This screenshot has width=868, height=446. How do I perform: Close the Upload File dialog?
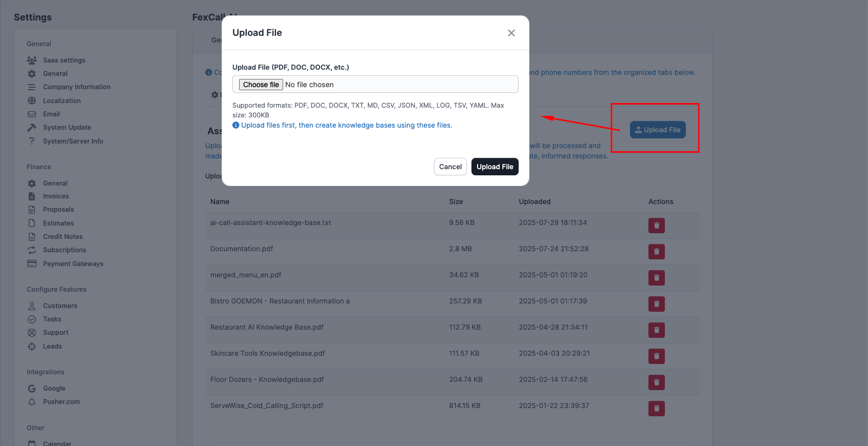pyautogui.click(x=511, y=33)
